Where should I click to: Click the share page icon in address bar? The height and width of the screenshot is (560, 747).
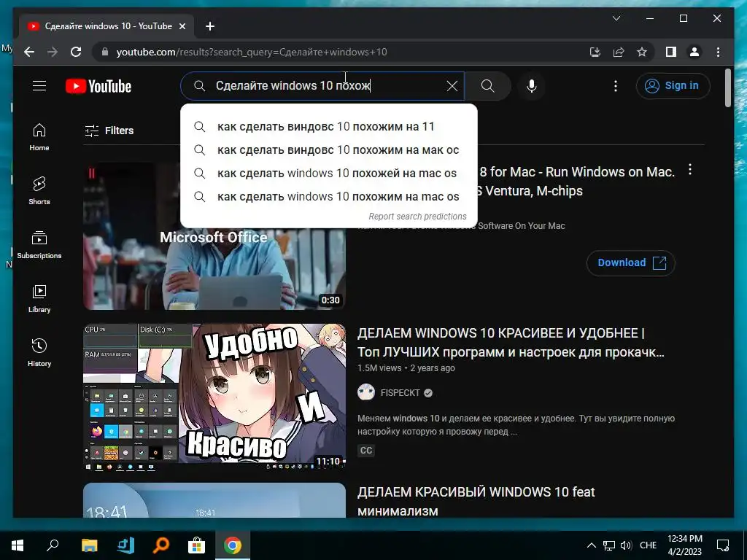(619, 52)
